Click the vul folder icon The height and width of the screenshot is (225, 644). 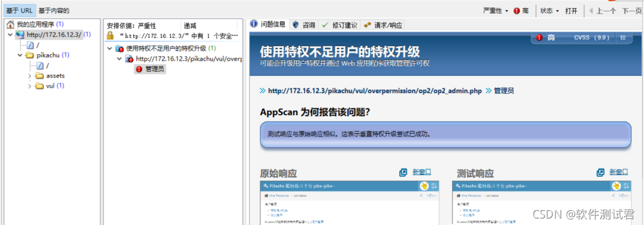tap(39, 86)
